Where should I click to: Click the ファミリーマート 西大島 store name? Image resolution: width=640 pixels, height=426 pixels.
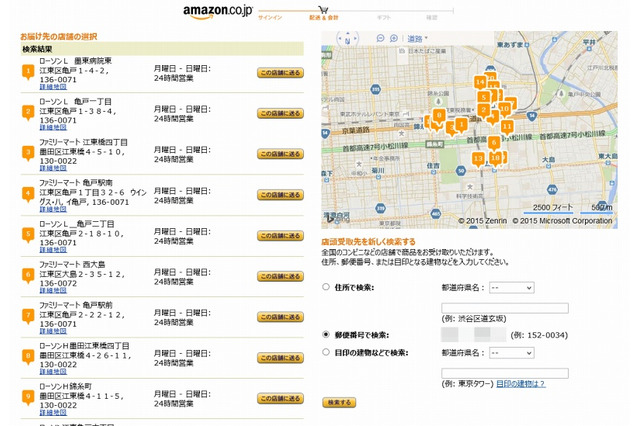pyautogui.click(x=72, y=264)
